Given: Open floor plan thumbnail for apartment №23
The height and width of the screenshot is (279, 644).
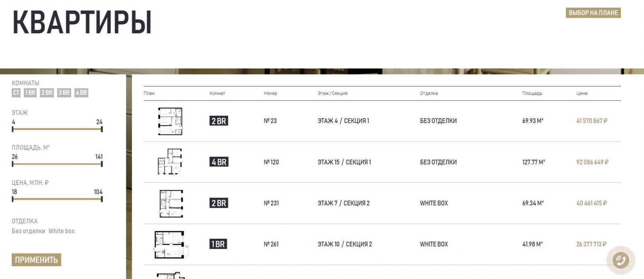Looking at the screenshot, I should pyautogui.click(x=170, y=121).
